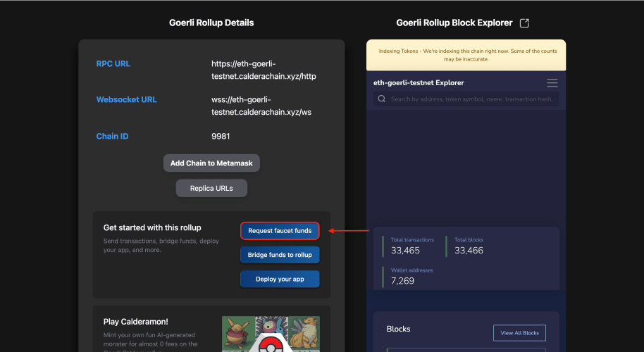Click the eth-goerli-testnet Explorer title
Screen dimensions: 644x352
coord(419,83)
